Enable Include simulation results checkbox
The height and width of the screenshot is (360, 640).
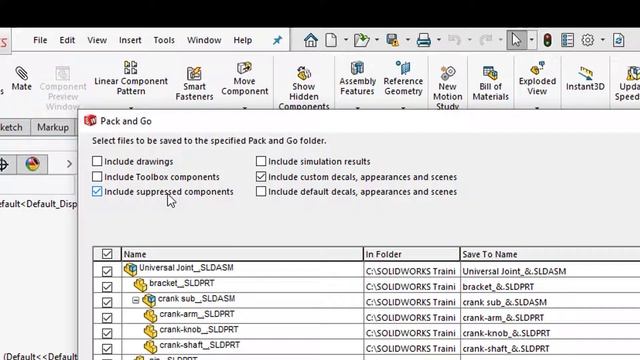(x=261, y=161)
